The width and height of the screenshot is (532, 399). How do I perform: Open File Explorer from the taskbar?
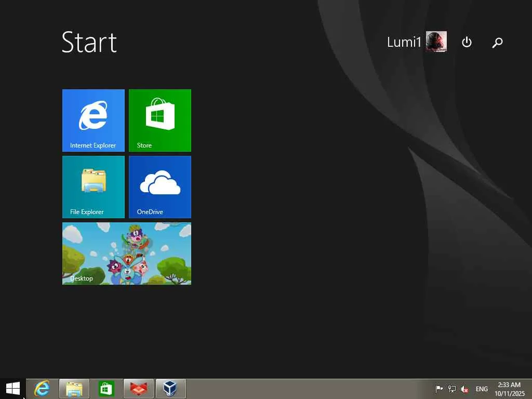(74, 389)
